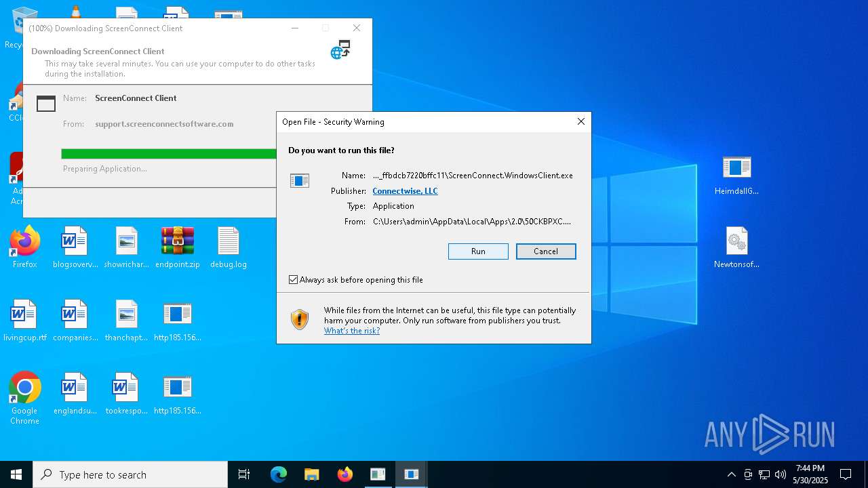868x488 pixels.
Task: Select the endpoint.zip archive icon
Action: pos(178,247)
